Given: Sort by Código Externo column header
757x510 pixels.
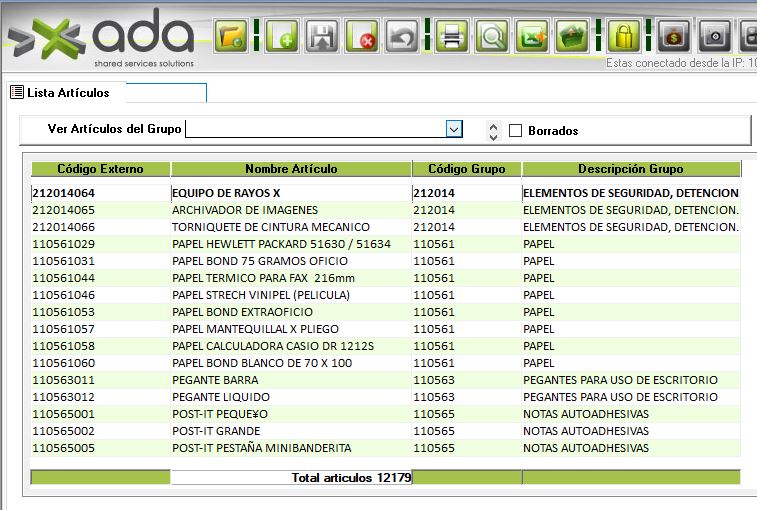Looking at the screenshot, I should point(100,169).
